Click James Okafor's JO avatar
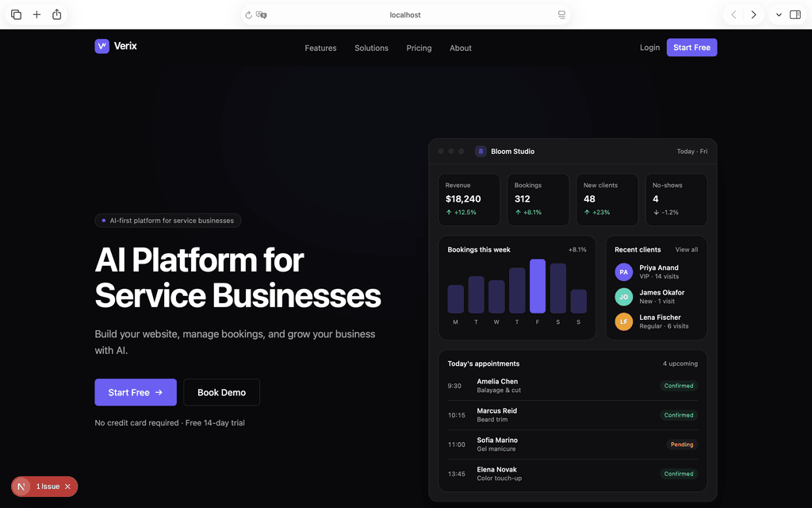 click(623, 297)
